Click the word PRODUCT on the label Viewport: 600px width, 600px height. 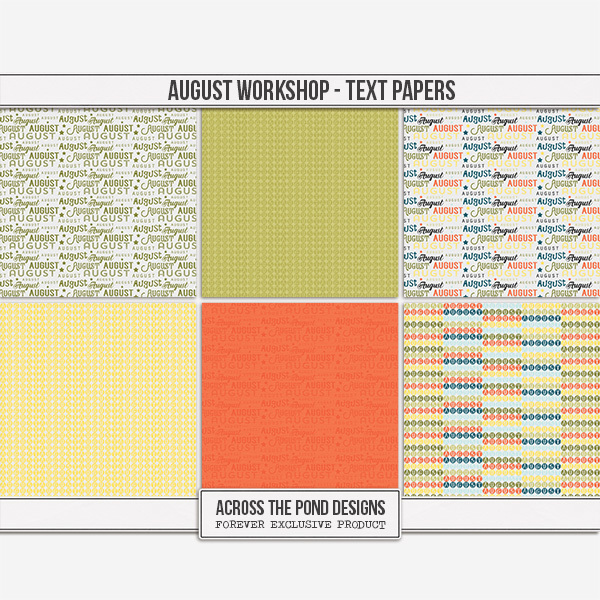358,523
